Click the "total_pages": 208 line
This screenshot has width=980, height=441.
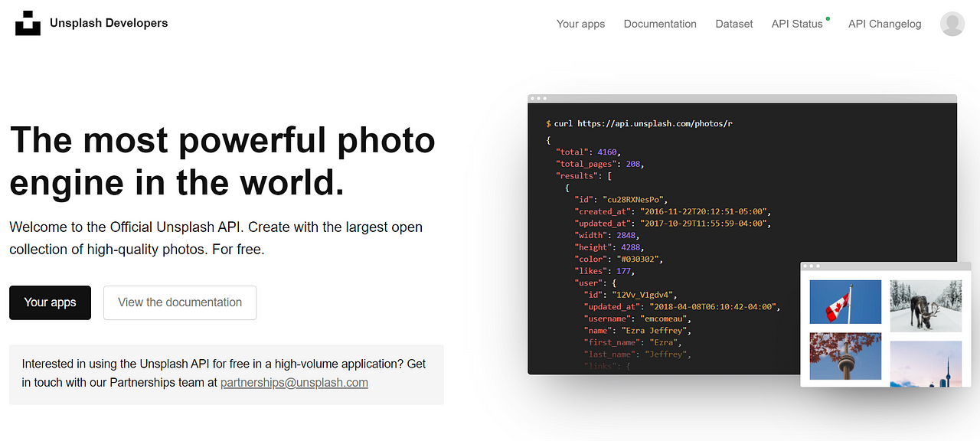coord(601,164)
